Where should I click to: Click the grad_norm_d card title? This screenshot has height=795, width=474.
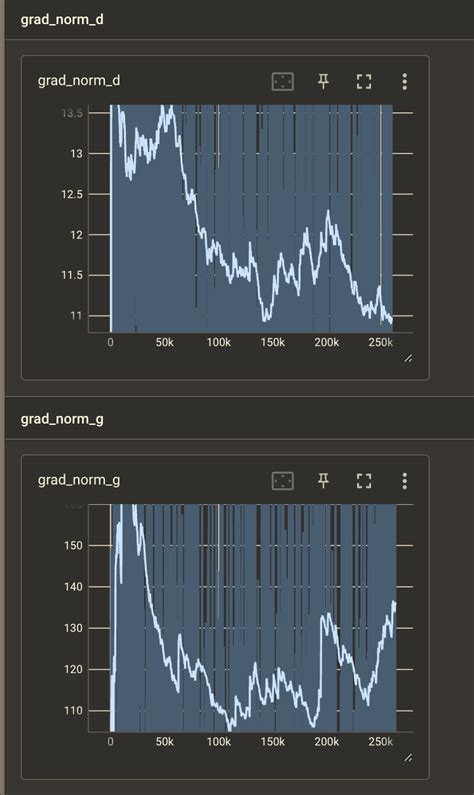79,81
